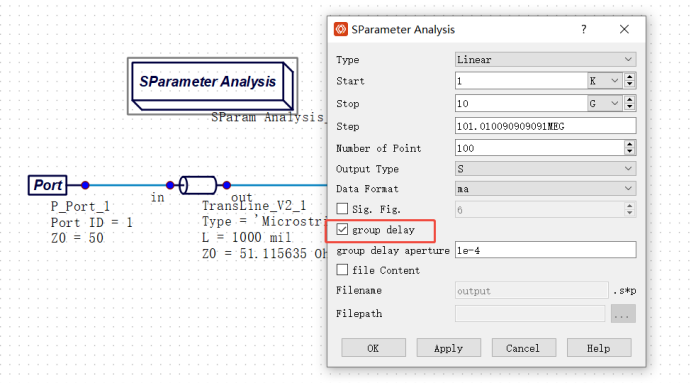Click the Apply button
The width and height of the screenshot is (692, 383).
[448, 348]
